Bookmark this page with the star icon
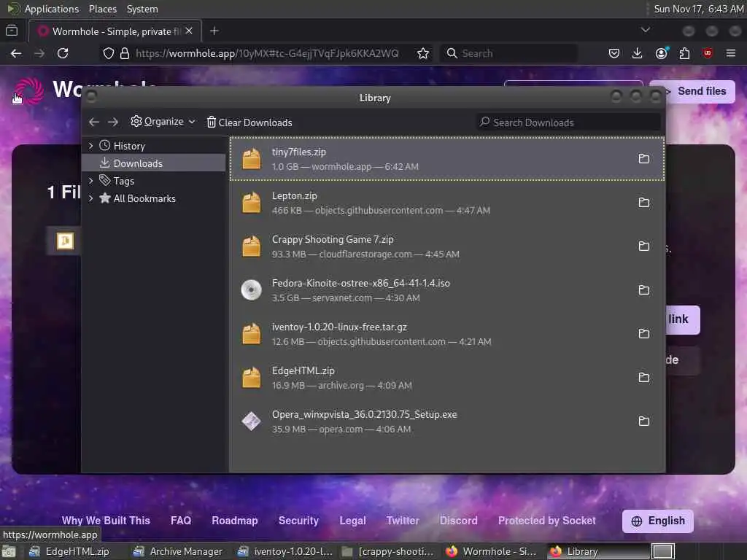The height and width of the screenshot is (560, 747). 422,53
